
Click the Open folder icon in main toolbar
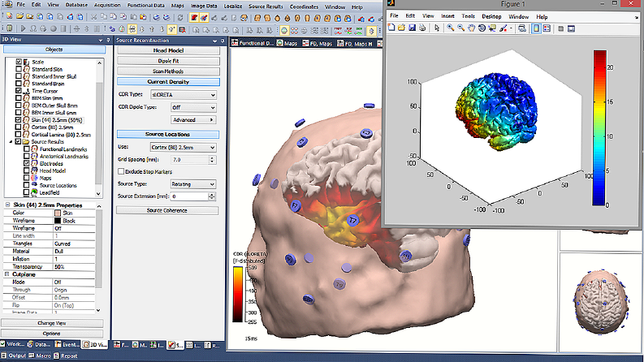19,17
